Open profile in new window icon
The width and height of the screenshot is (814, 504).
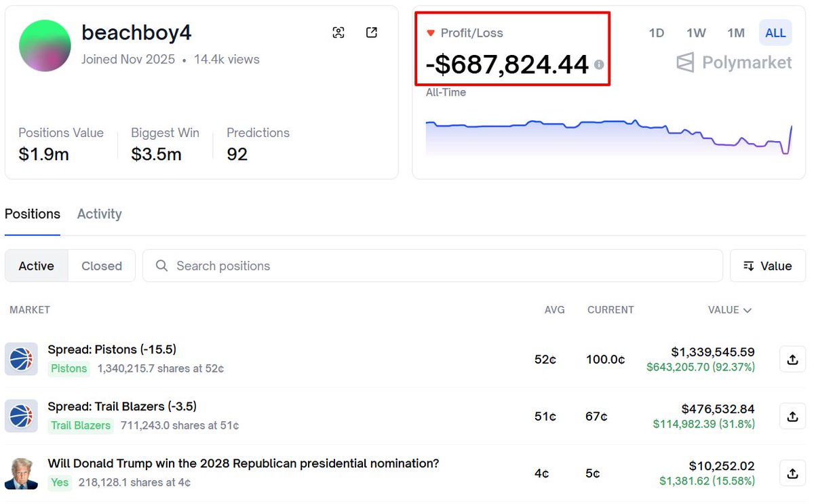tap(372, 33)
